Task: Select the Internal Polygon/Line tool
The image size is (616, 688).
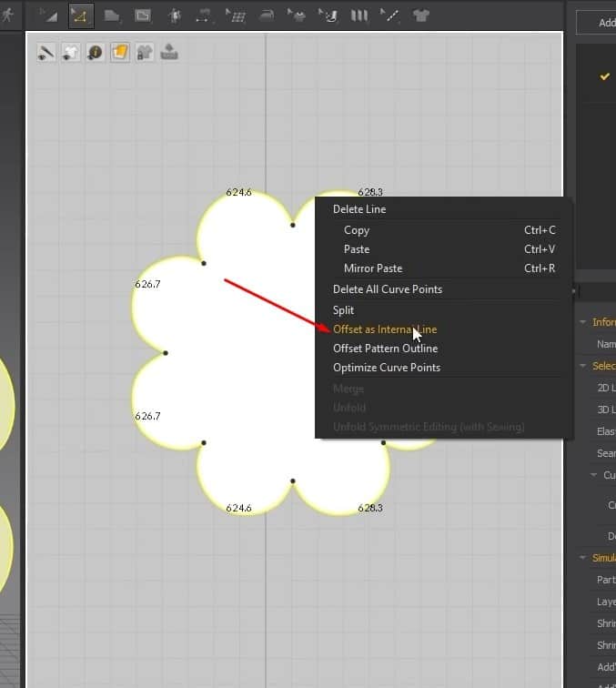Action: tap(143, 15)
